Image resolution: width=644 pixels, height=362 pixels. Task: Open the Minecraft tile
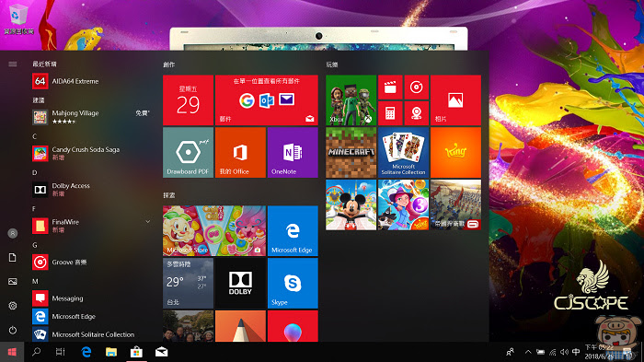click(351, 152)
